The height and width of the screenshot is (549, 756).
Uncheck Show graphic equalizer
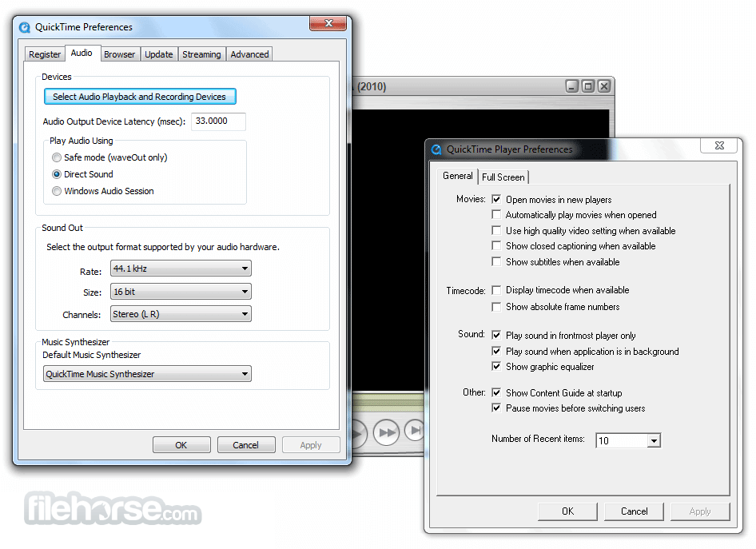pos(496,366)
